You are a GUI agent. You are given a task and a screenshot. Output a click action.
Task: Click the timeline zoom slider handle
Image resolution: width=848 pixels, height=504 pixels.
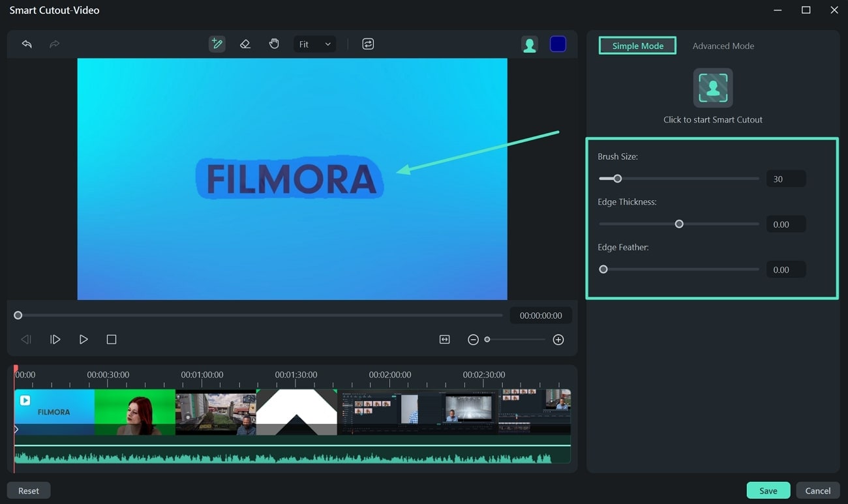[x=487, y=340]
